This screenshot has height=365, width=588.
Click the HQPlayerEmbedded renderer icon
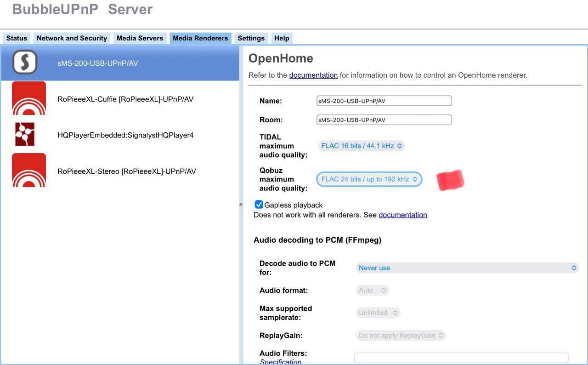point(25,134)
